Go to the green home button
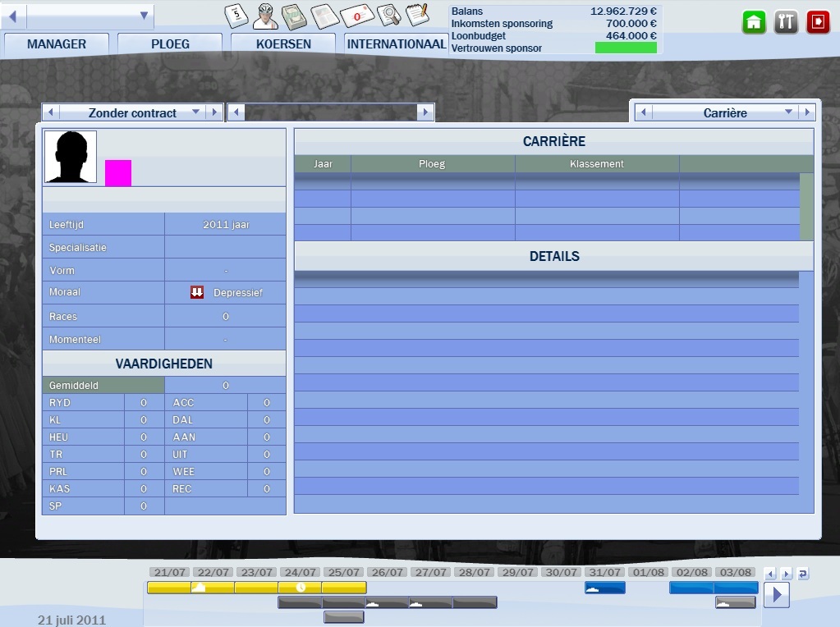The width and height of the screenshot is (840, 627). coord(754,22)
